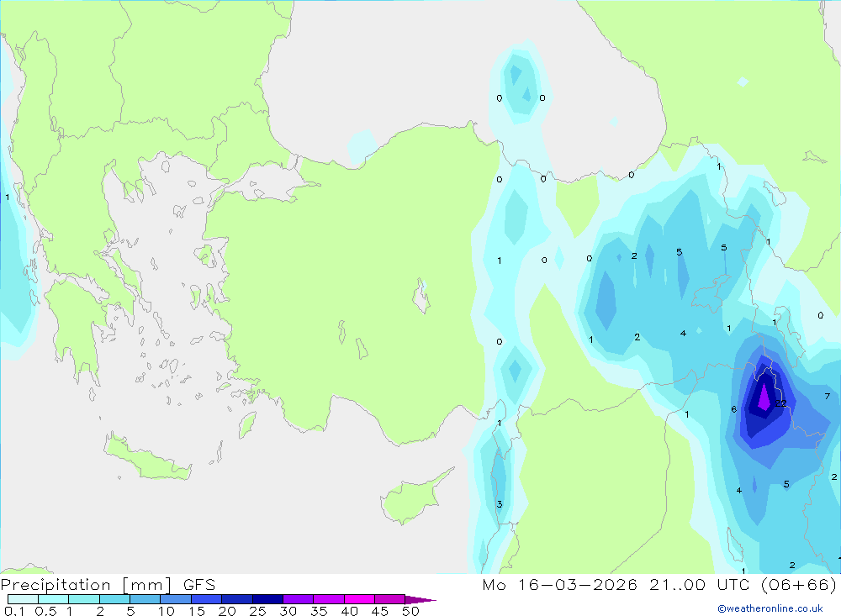
Task: Click the legend label '15'
Action: coord(197,611)
